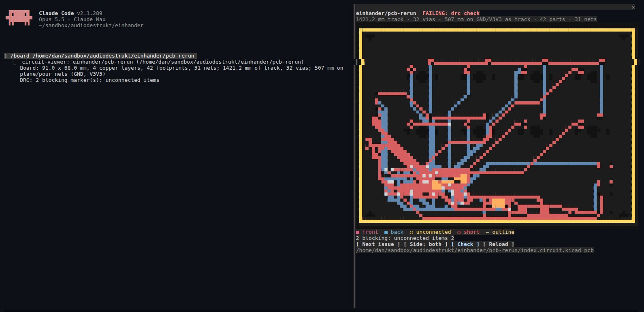Click the orange unconnected marker near bottom edge
Image resolution: width=644 pixels, height=312 pixels.
click(x=499, y=203)
